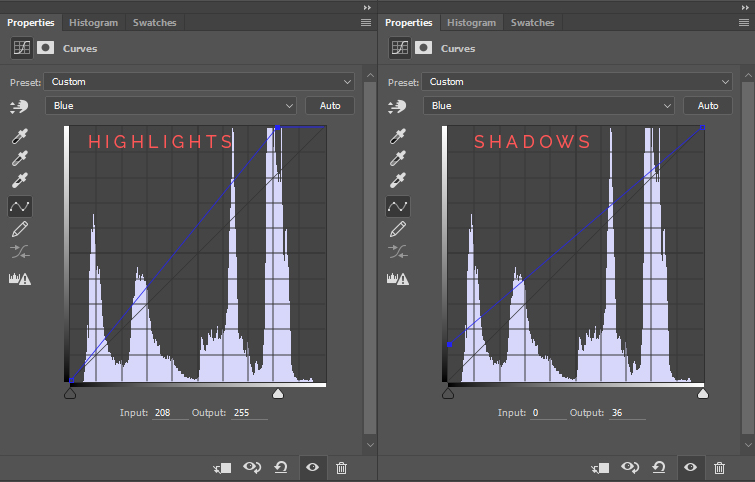Toggle layer visibility eye in left panel
The width and height of the screenshot is (755, 482).
(x=312, y=467)
